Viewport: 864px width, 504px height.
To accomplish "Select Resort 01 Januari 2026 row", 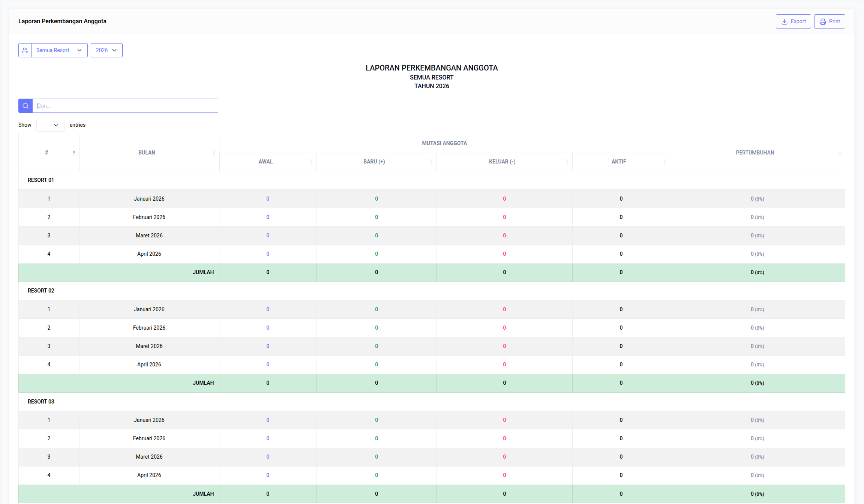I will (149, 199).
